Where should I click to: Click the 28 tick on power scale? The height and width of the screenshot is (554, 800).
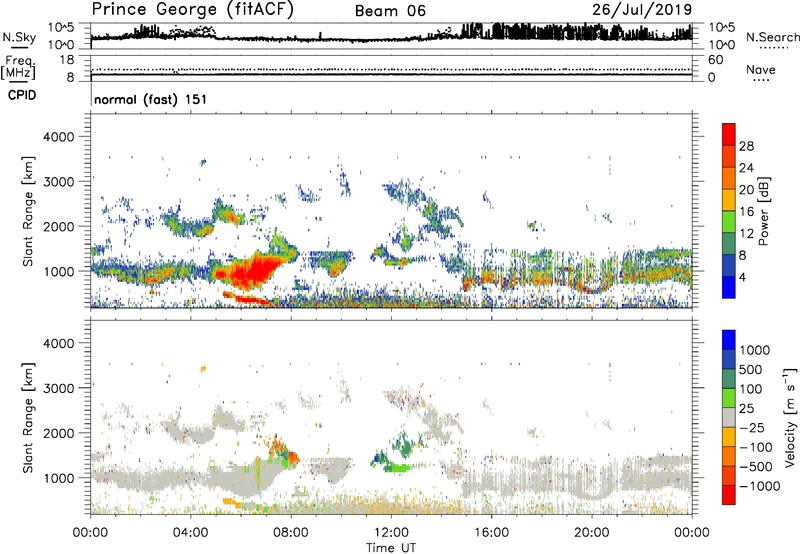(746, 146)
